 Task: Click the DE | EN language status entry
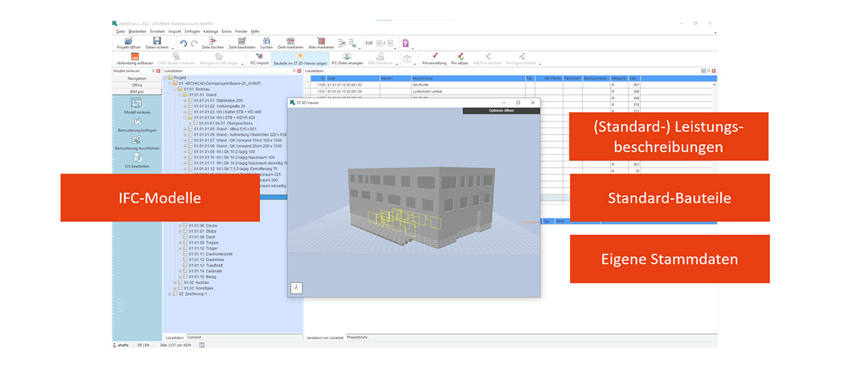click(144, 345)
